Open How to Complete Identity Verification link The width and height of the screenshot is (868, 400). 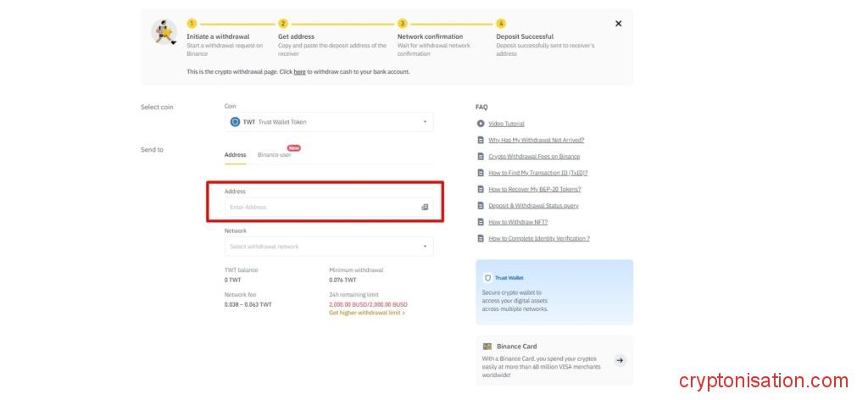(538, 239)
